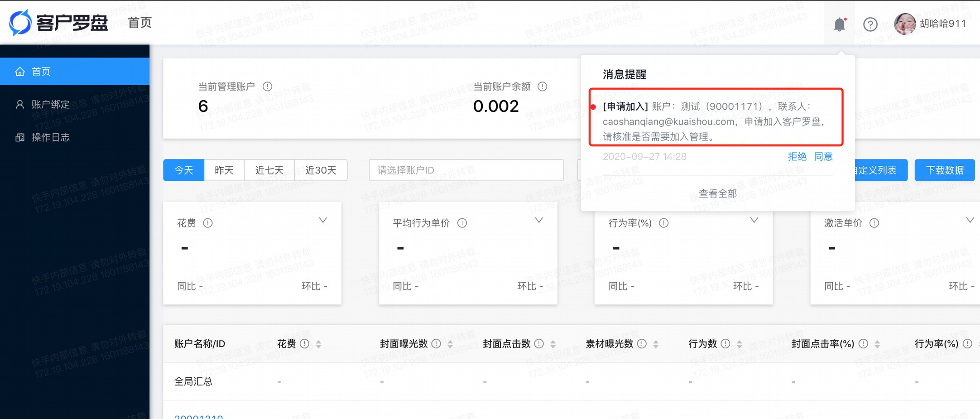
Task: Switch to the 昨天 date tab
Action: click(224, 170)
